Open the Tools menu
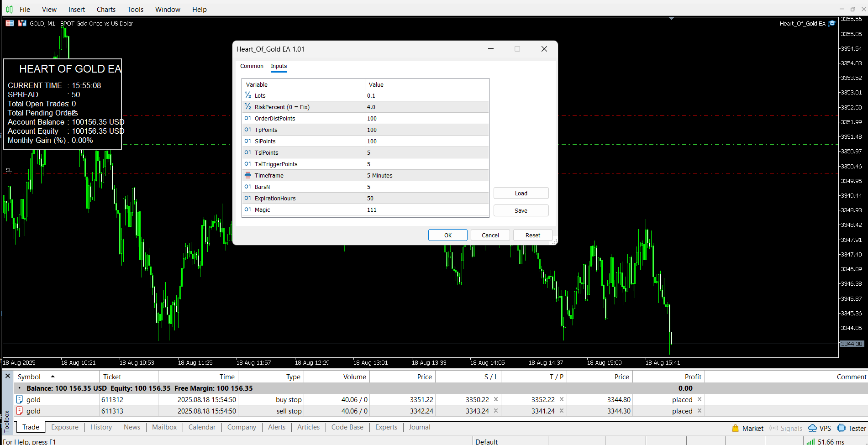This screenshot has height=445, width=868. coord(135,9)
